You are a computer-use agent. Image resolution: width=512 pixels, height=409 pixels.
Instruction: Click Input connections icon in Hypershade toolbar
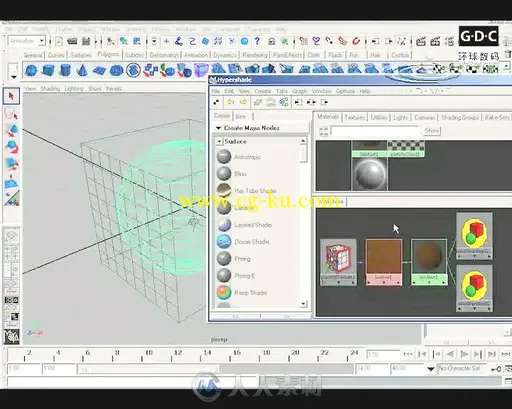pyautogui.click(x=298, y=102)
